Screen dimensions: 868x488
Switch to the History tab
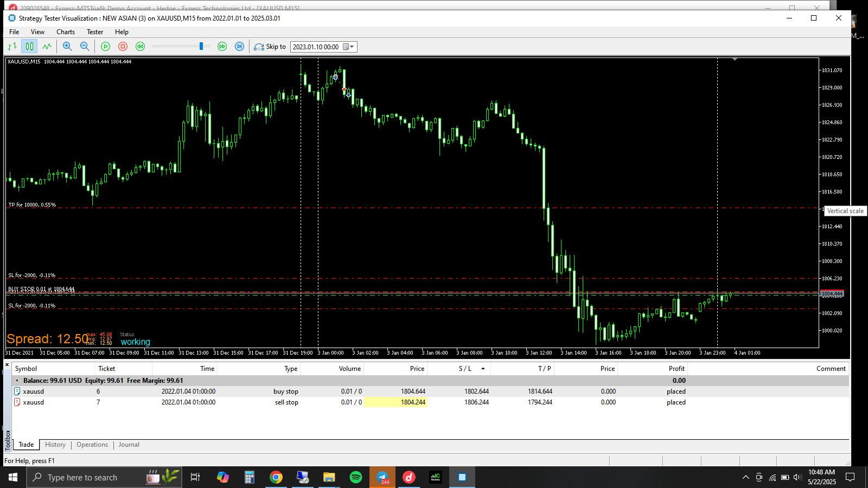55,445
